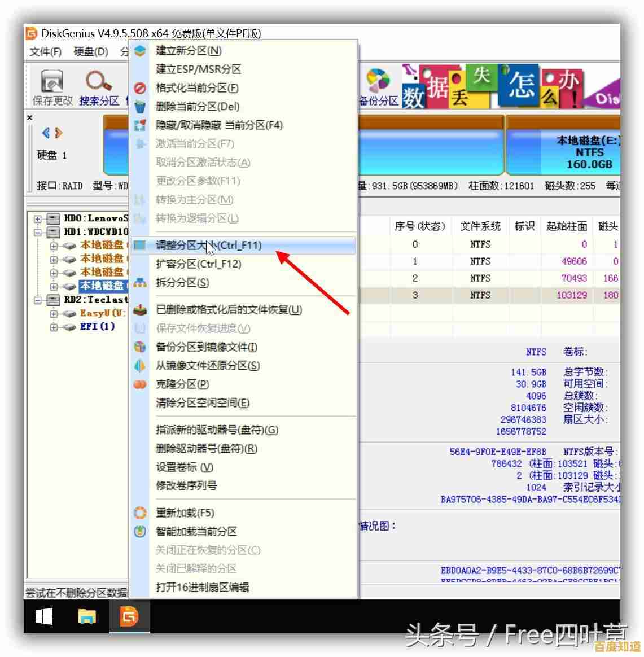This screenshot has width=644, height=657.
Task: Click the 删除当前分区 trash can icon
Action: click(x=140, y=106)
